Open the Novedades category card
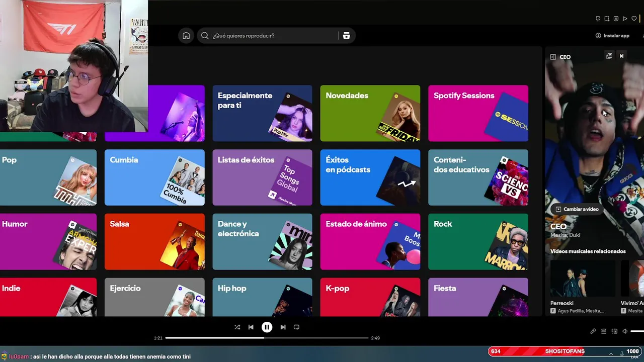The width and height of the screenshot is (644, 362). pyautogui.click(x=370, y=113)
